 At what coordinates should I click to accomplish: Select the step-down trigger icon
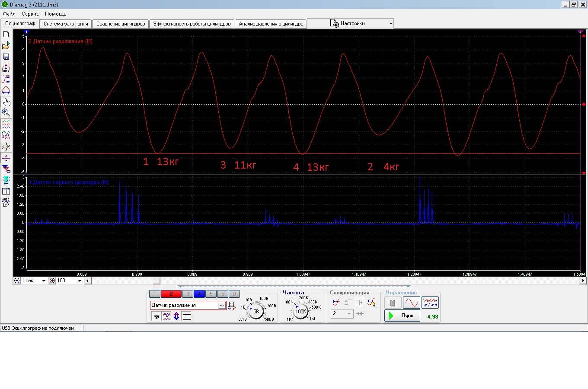360,303
